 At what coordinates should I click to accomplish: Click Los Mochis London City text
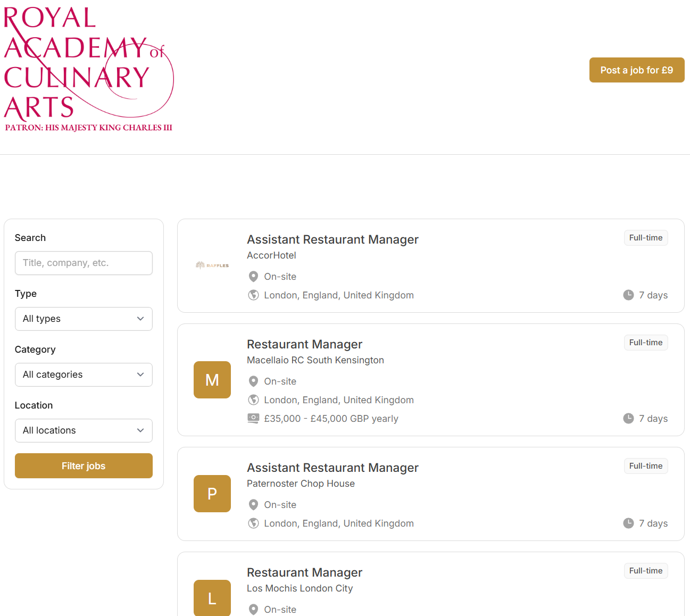click(x=300, y=588)
